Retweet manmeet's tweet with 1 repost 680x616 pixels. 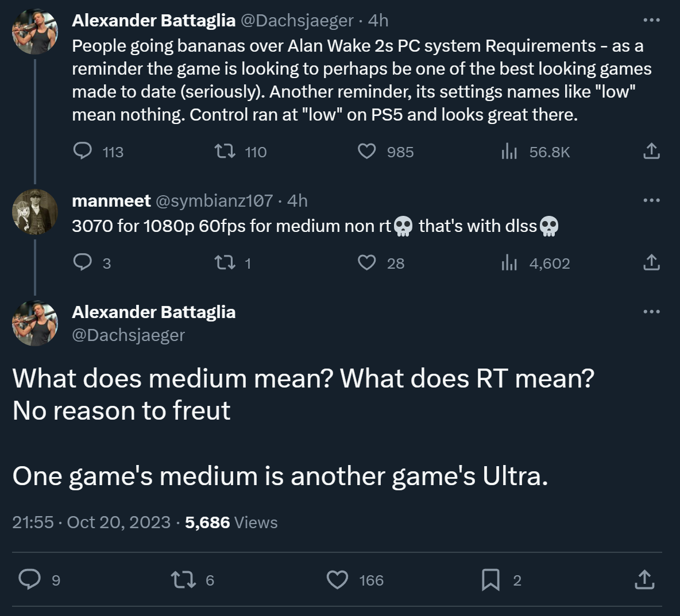[225, 263]
